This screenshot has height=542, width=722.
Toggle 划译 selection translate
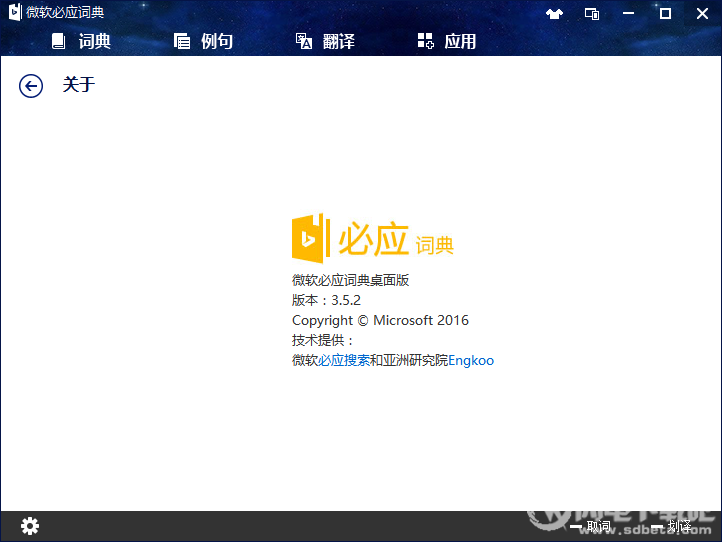(671, 526)
